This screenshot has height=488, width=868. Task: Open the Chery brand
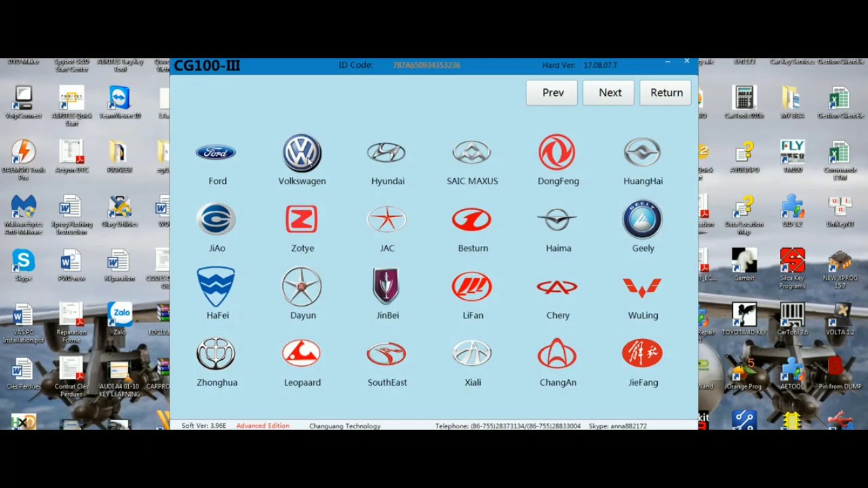(557, 287)
